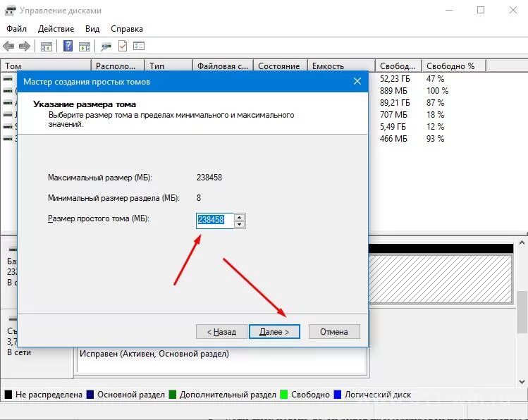The image size is (528, 420).
Task: Increase volume size with up spinner
Action: pos(239,217)
